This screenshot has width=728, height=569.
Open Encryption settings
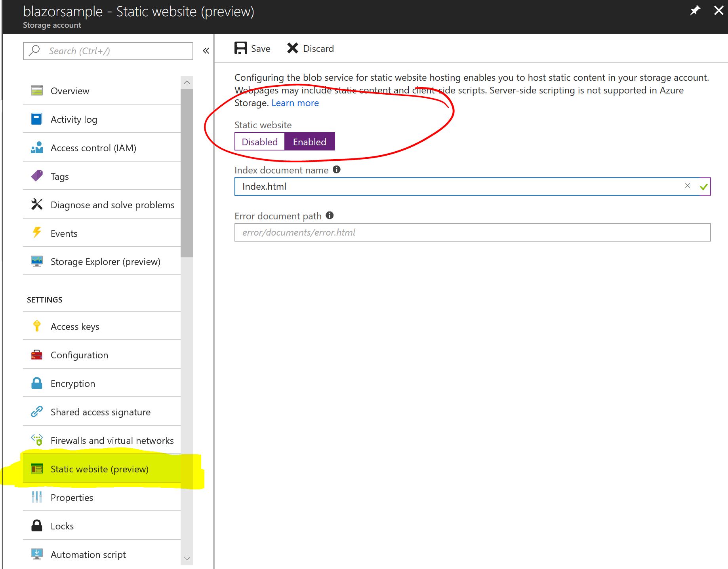click(102, 383)
